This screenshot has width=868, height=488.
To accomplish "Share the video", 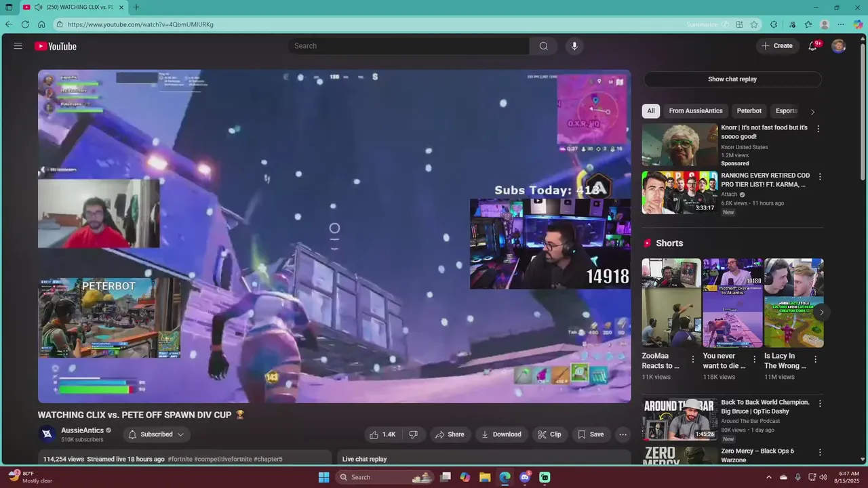I will point(450,434).
